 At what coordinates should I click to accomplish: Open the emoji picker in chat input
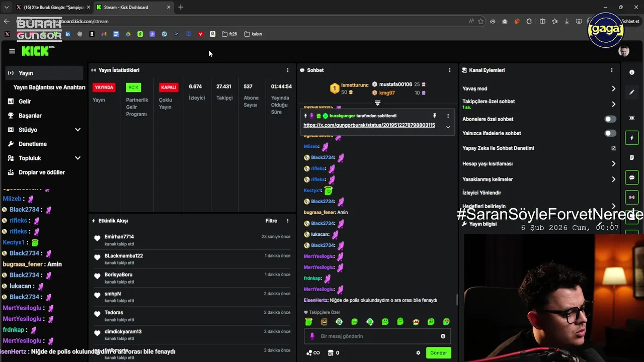pyautogui.click(x=443, y=336)
